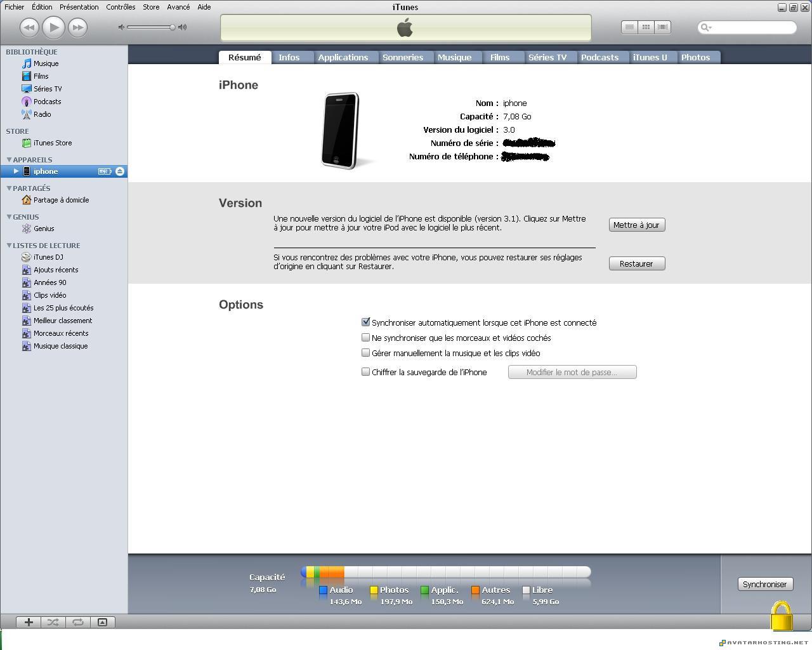Enable encrypt iPhone backup checkbox

[366, 372]
